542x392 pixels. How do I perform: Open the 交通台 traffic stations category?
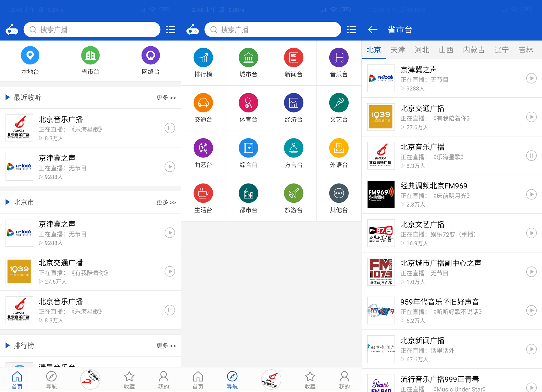pos(203,107)
